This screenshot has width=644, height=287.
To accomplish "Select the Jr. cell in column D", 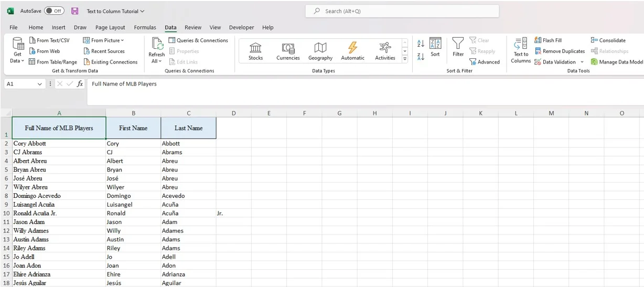I will [234, 213].
